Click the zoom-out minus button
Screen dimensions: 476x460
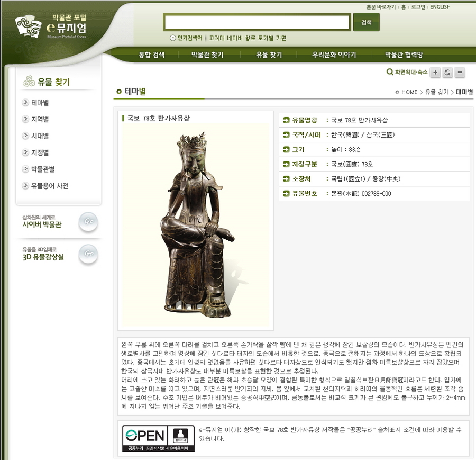[460, 73]
